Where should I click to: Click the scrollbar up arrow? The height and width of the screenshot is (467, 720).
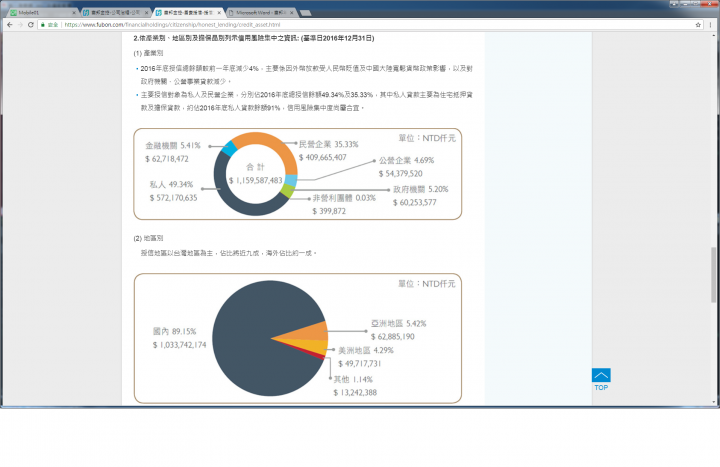713,35
